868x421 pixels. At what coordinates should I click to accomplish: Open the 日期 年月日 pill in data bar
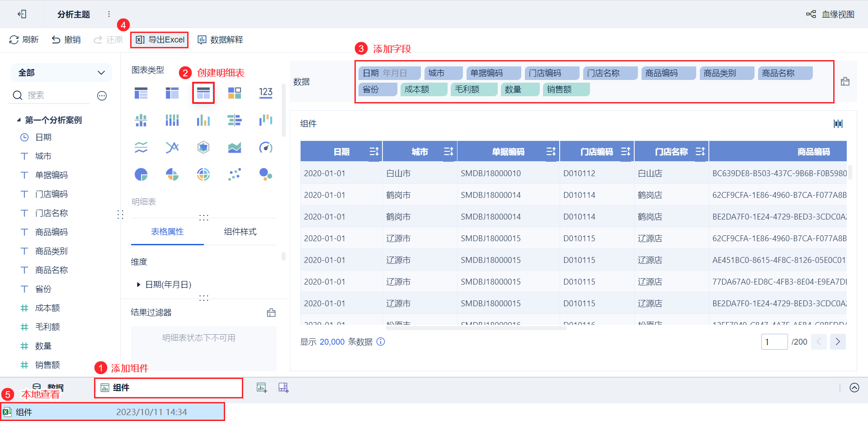(390, 73)
